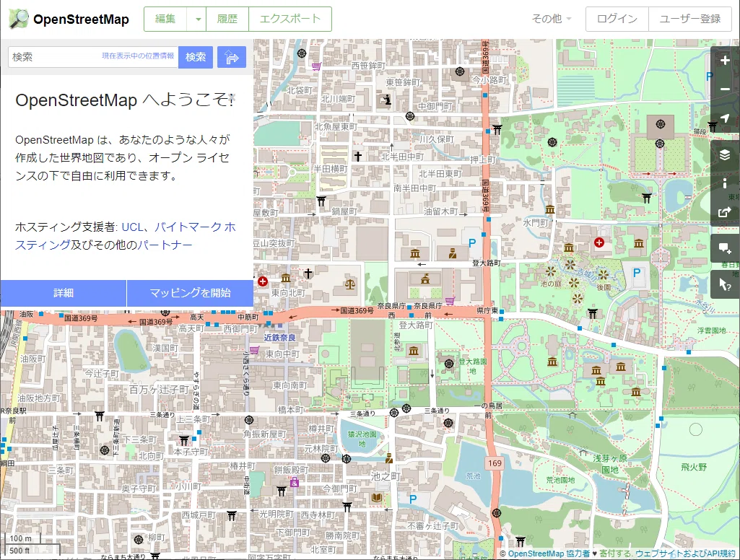Click the parking P above 登大路町
Screen dimensions: 740x560
tap(472, 243)
